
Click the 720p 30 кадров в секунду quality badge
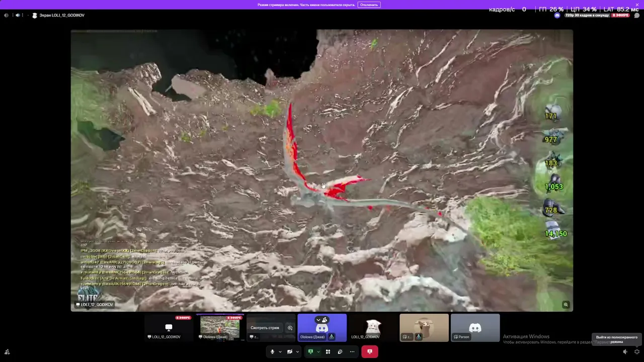[587, 15]
